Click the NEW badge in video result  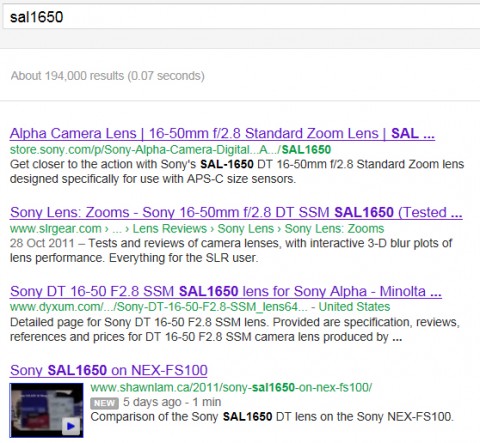[x=104, y=403]
